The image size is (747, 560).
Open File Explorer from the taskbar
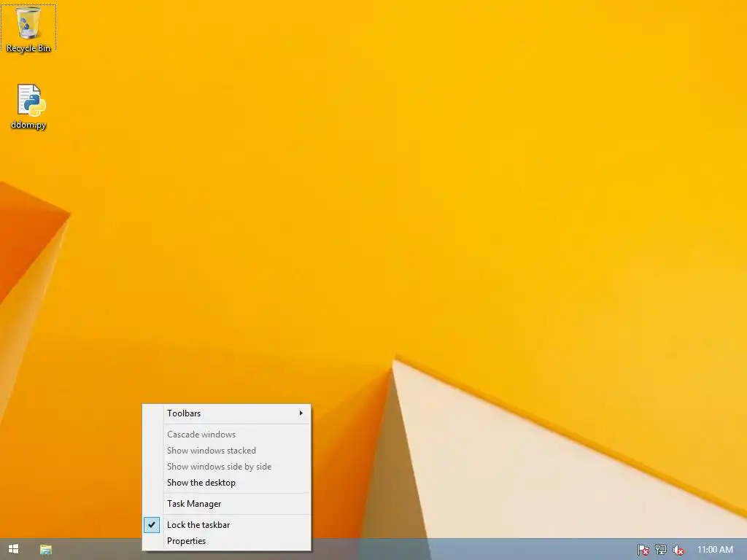(46, 550)
